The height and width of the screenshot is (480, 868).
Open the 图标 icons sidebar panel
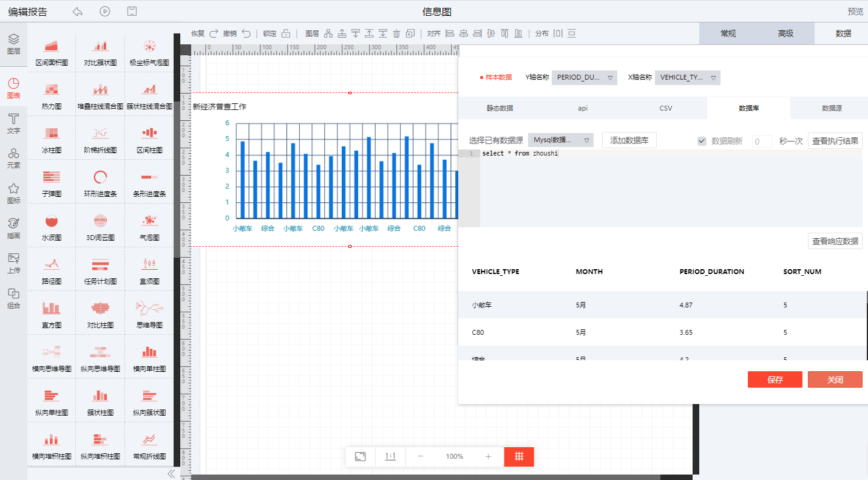pyautogui.click(x=13, y=193)
